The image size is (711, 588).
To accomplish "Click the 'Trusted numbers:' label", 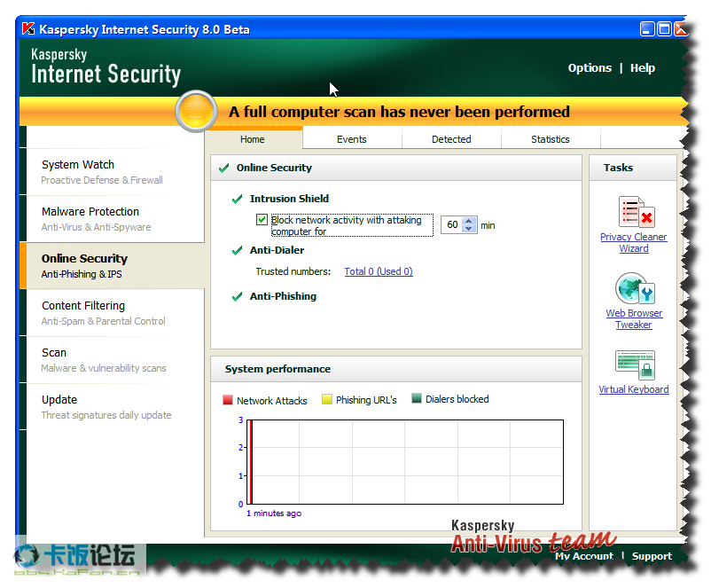I will [293, 271].
